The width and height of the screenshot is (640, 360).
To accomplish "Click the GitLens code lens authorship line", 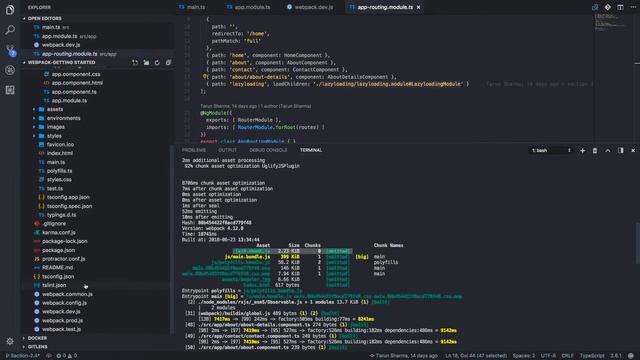I will pyautogui.click(x=256, y=106).
